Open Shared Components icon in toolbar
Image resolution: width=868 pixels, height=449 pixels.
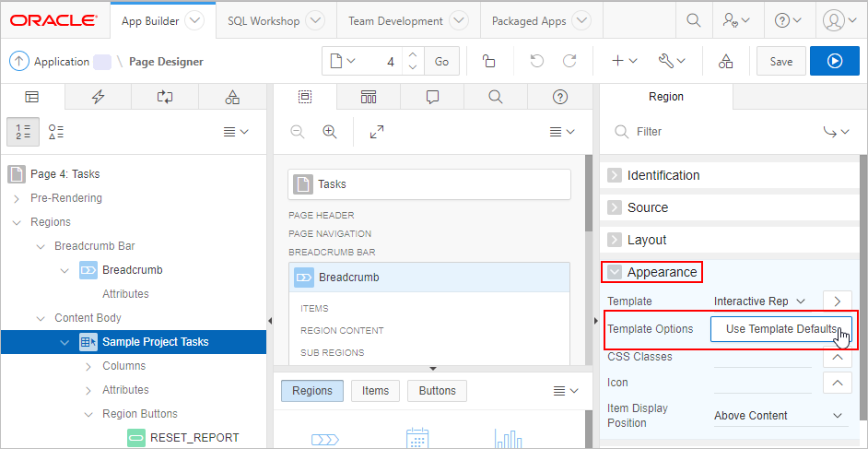[x=726, y=61]
